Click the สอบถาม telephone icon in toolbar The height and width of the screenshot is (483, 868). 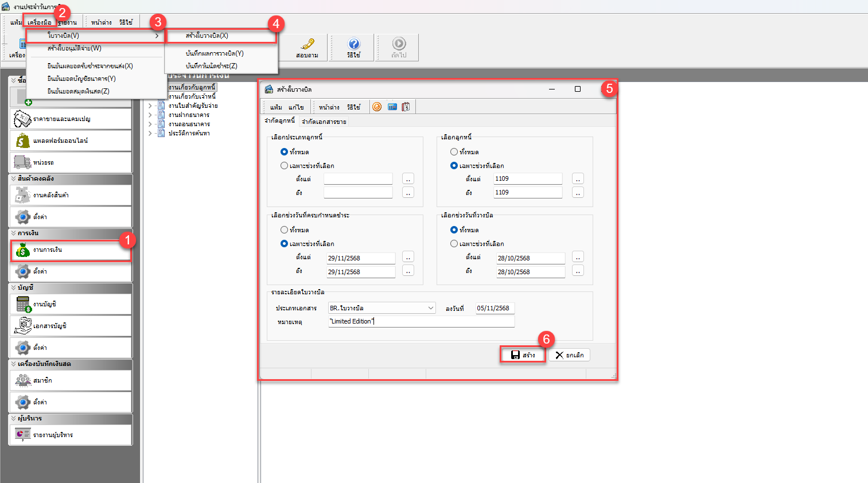(308, 45)
